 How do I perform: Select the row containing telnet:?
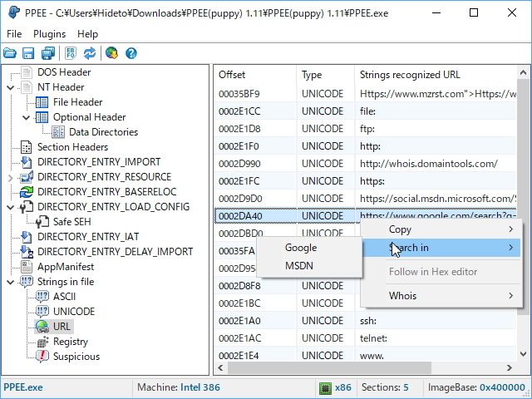(x=365, y=338)
